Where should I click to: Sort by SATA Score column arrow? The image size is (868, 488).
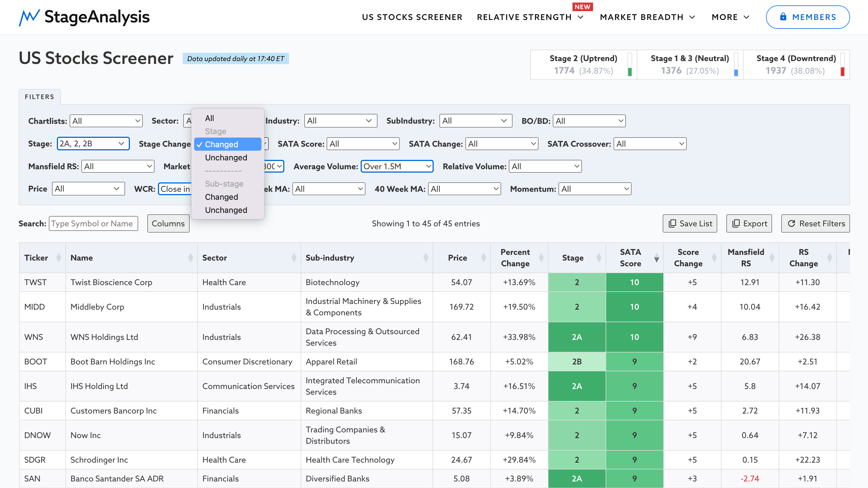[x=656, y=259]
